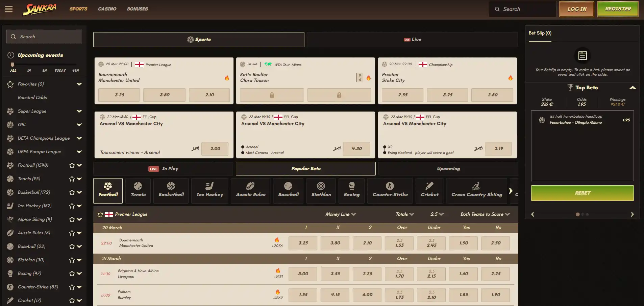
Task: Favorite Basketball in the sidebar
Action: [72, 192]
